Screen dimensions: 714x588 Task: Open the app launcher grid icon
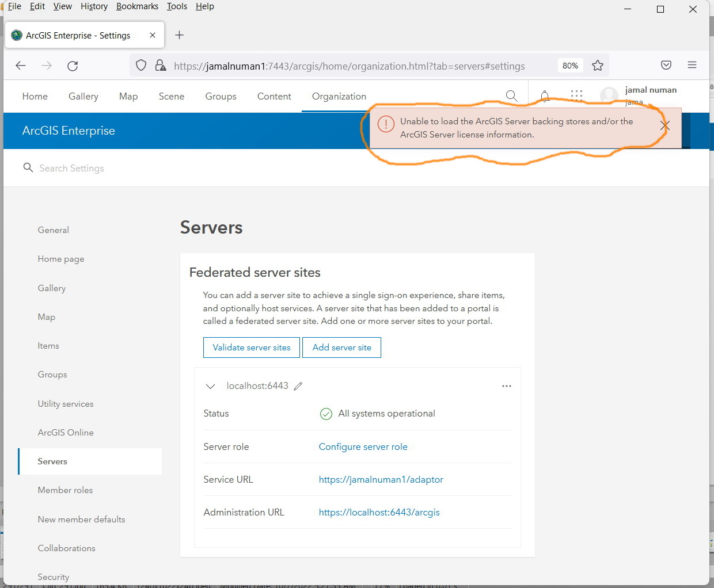(576, 96)
